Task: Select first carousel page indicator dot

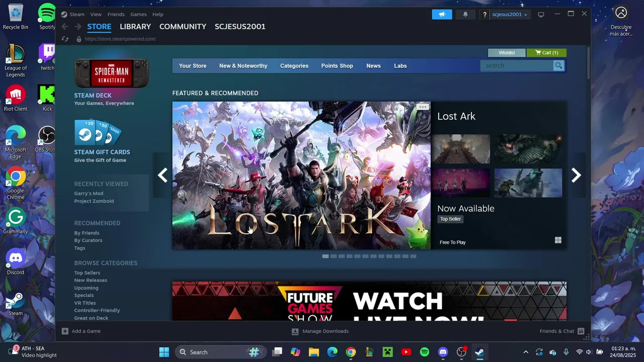Action: [x=326, y=256]
